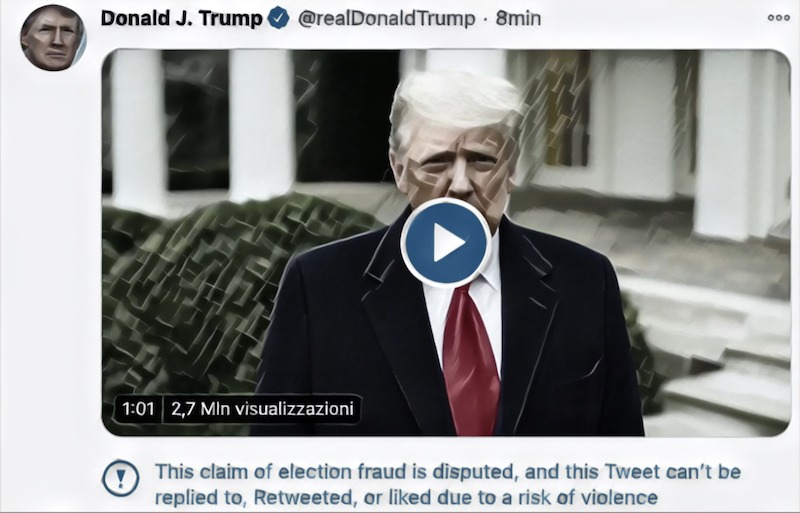The image size is (800, 513).
Task: Click the word 'Retweeted' in the warning notice
Action: [305, 497]
